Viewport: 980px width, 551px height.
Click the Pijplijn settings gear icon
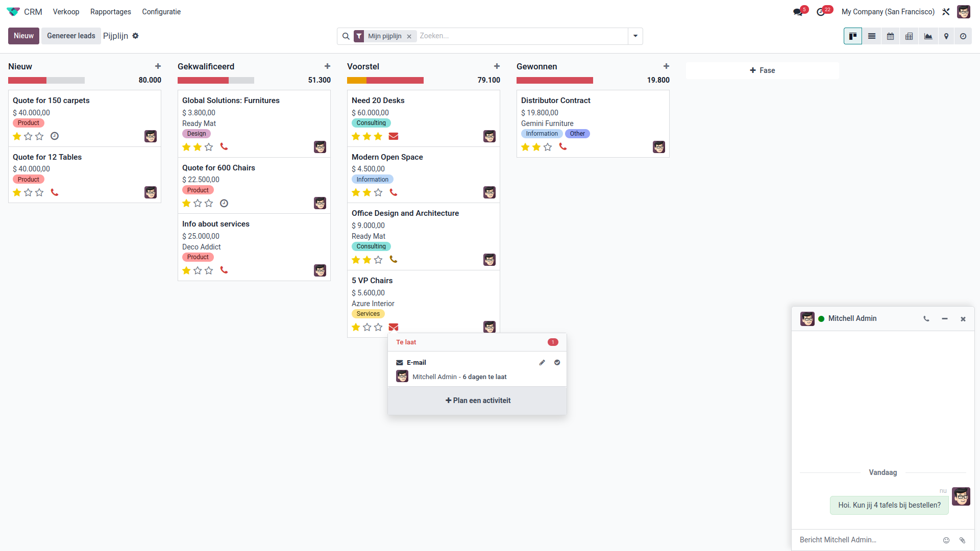[x=135, y=36]
